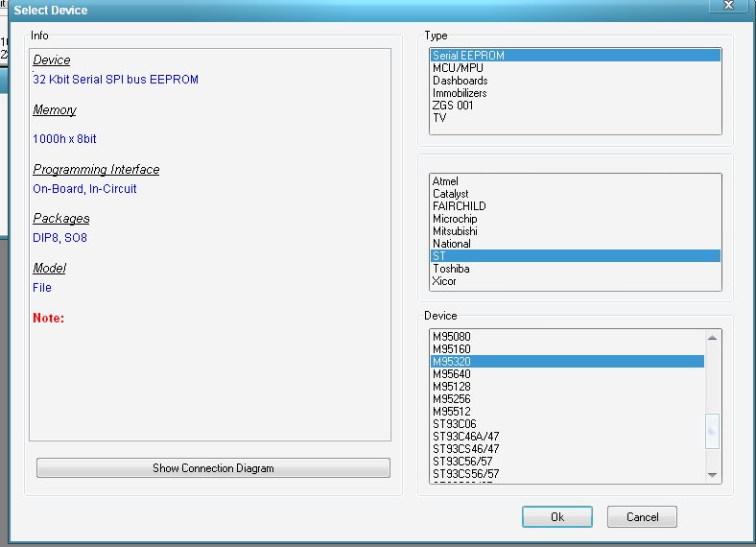
Task: Select device ST93C56/57
Action: pyautogui.click(x=567, y=462)
